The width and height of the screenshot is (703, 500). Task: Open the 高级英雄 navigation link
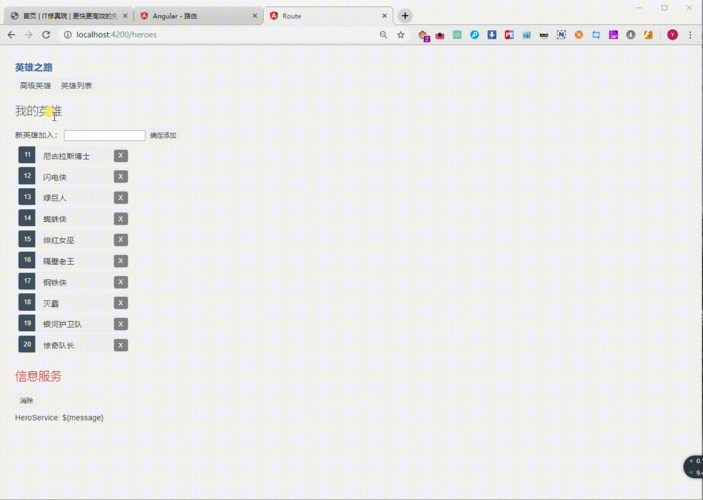35,86
